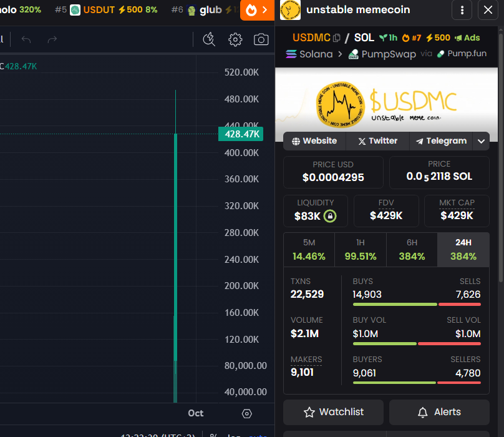Click the Ads megaphone badge
504x437 pixels.
click(x=467, y=38)
